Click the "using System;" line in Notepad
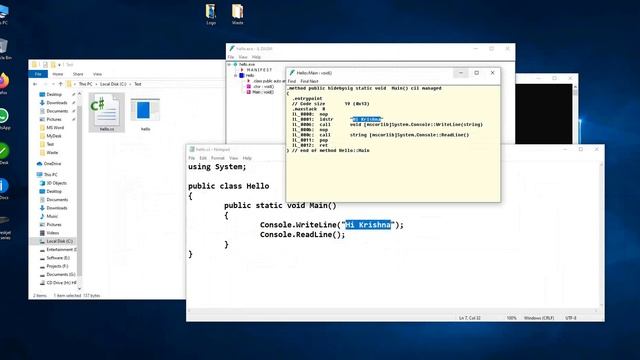 click(x=217, y=167)
